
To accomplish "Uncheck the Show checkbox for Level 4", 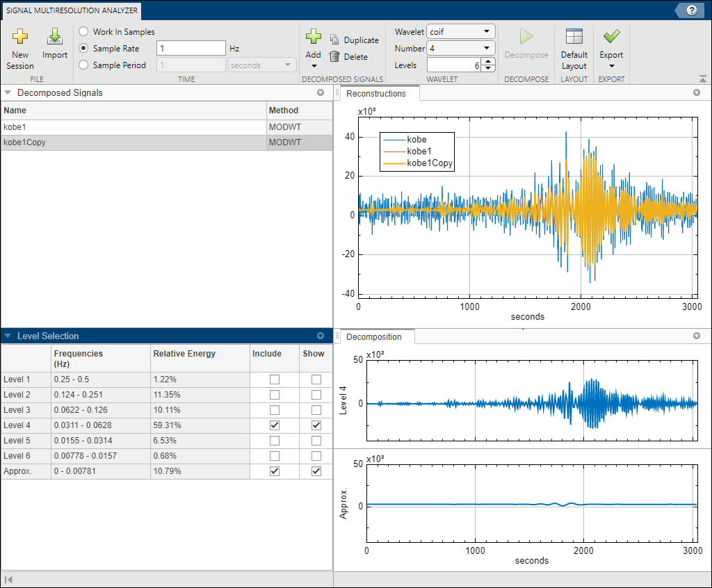I will click(x=316, y=425).
